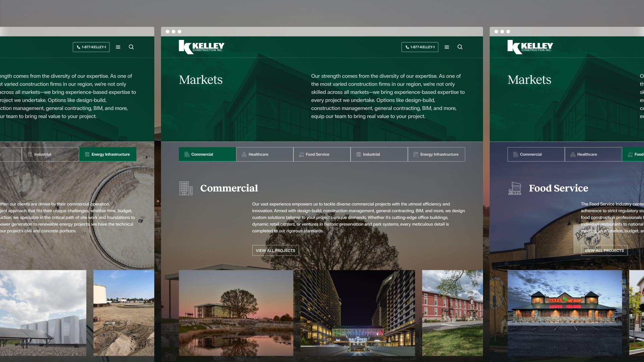This screenshot has width=644, height=362.
Task: Click the Commercial section heading text
Action: [x=229, y=188]
